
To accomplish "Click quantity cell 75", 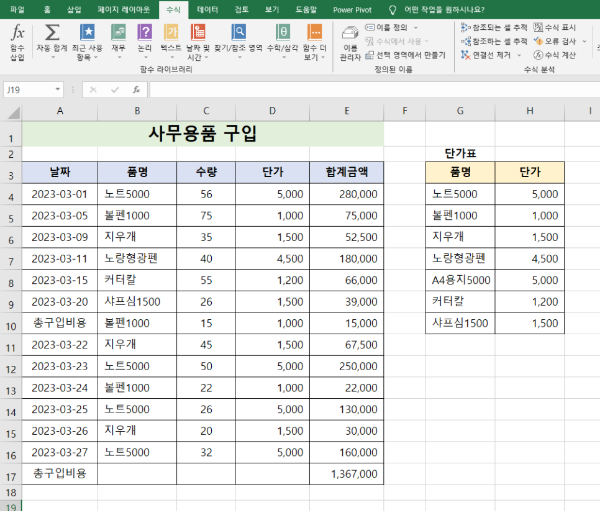I will tap(206, 216).
